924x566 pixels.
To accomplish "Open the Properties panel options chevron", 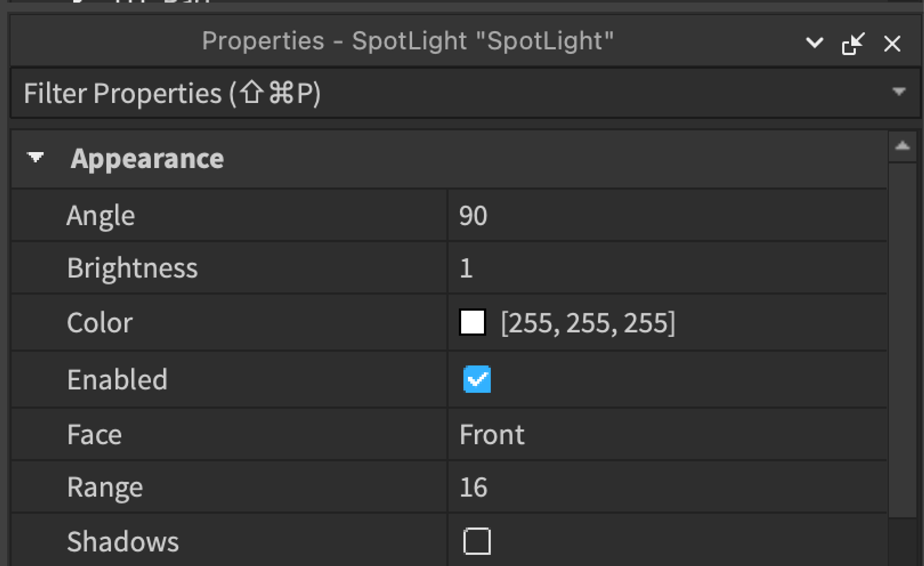I will (814, 43).
